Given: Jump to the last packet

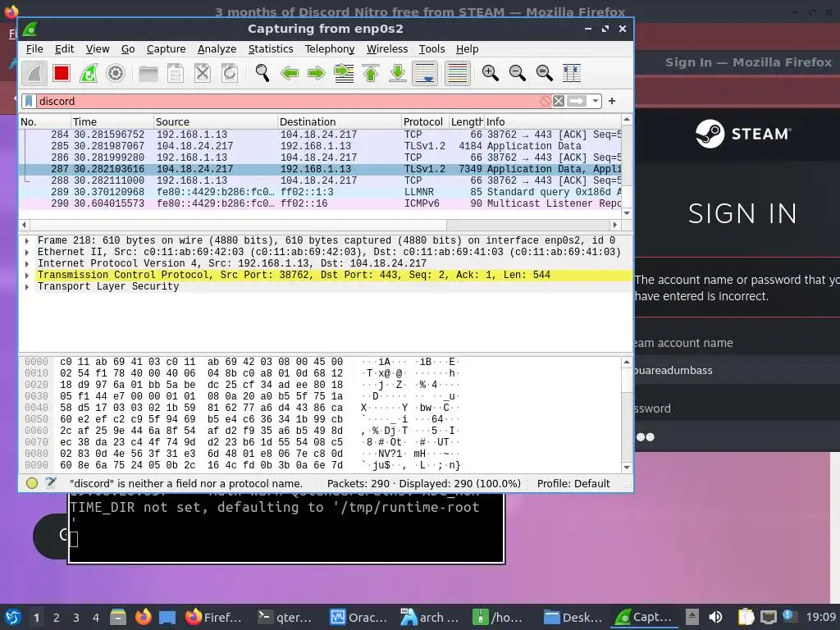Looking at the screenshot, I should pyautogui.click(x=398, y=73).
